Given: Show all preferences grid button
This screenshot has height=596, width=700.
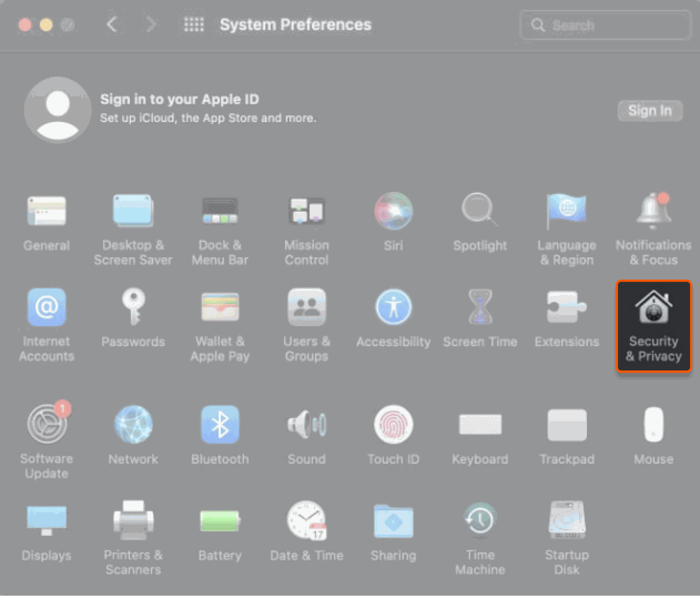Looking at the screenshot, I should tap(194, 25).
